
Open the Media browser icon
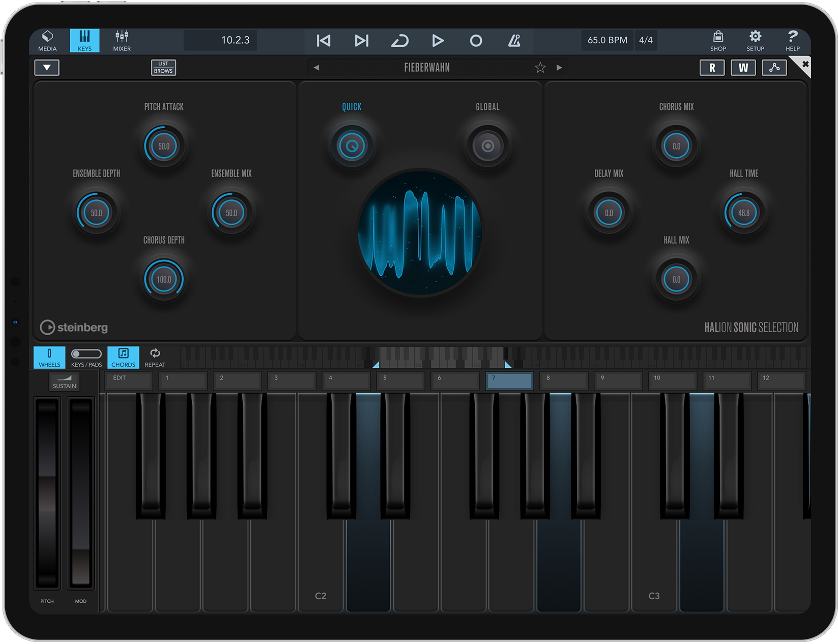point(47,41)
